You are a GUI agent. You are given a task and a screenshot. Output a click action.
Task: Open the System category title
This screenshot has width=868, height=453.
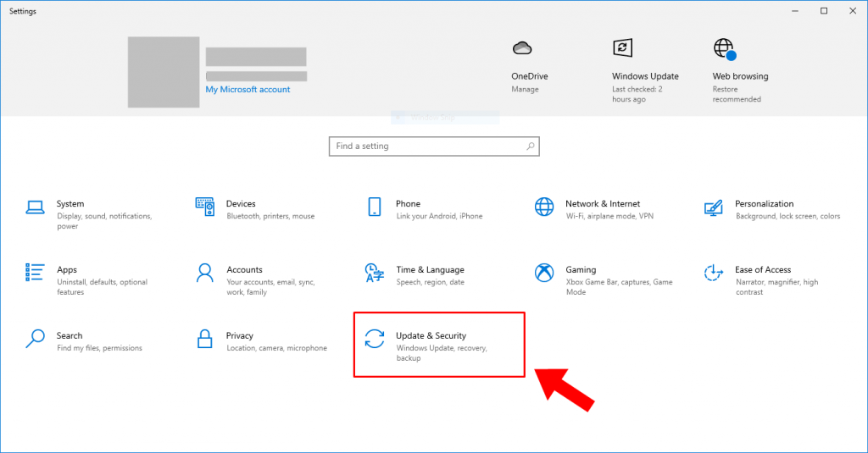70,203
